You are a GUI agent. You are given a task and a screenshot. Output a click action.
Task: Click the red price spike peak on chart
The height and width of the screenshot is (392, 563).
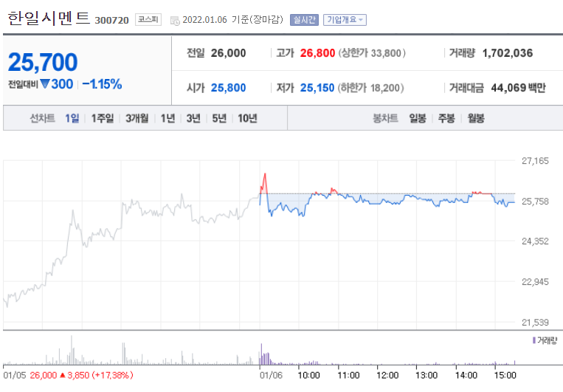265,174
